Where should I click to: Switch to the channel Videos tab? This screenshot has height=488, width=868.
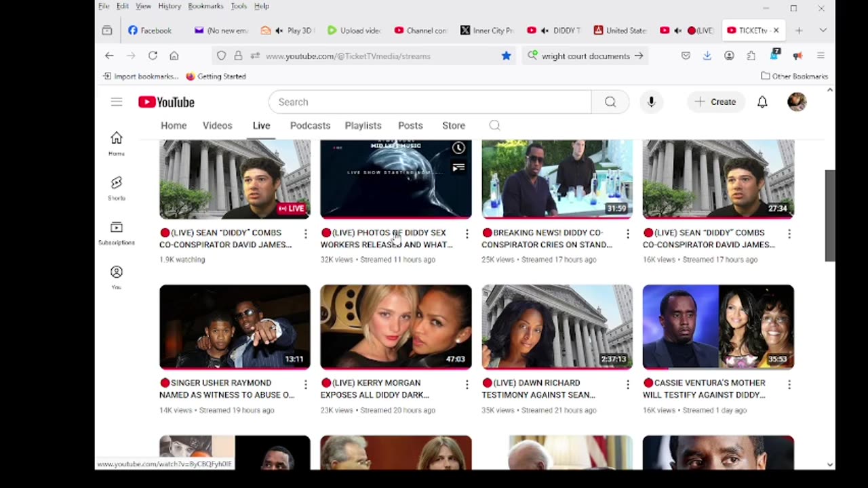217,125
